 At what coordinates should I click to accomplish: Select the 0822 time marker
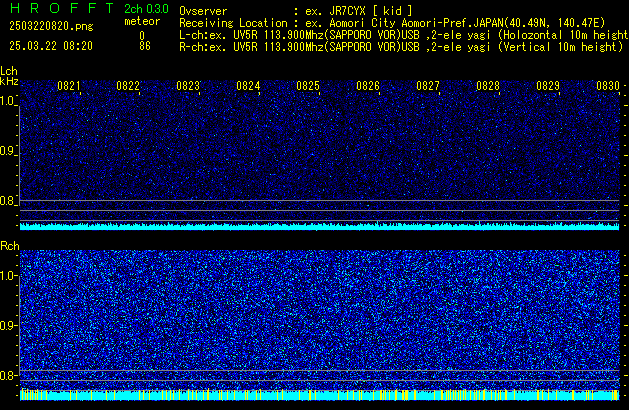tap(128, 86)
